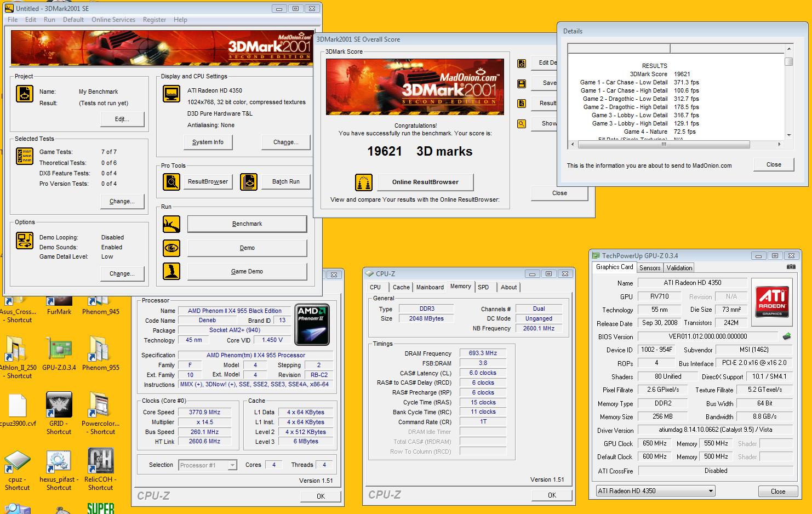Open the RelicCOH shortcut icon
This screenshot has width=812, height=514.
(100, 470)
